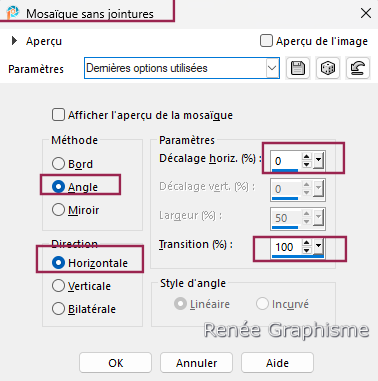
Task: Click the OK button
Action: [115, 363]
